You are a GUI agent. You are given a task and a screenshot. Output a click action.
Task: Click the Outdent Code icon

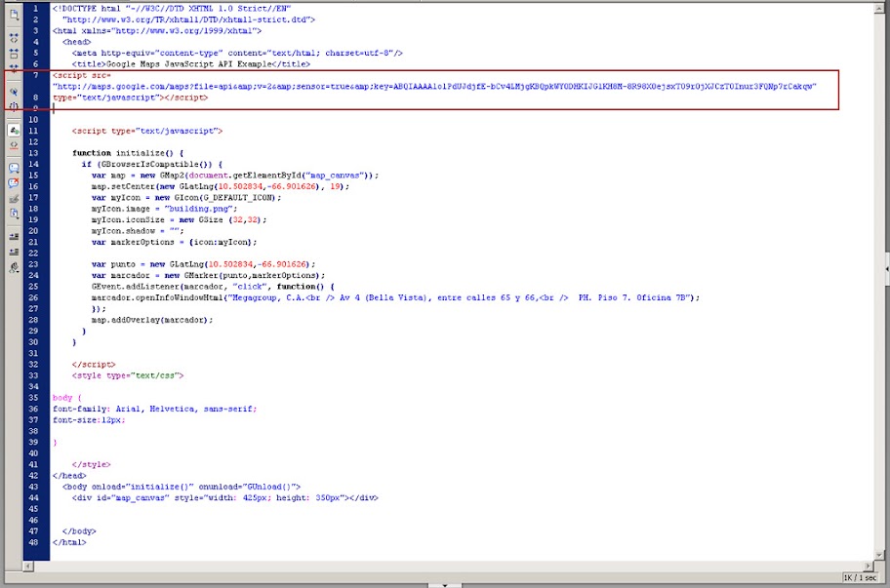pyautogui.click(x=15, y=252)
